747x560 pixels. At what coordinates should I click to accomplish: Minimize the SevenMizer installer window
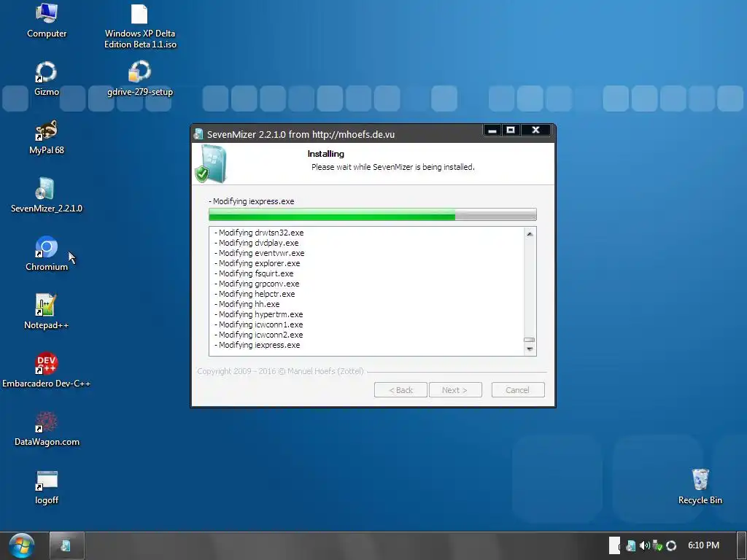pyautogui.click(x=492, y=130)
